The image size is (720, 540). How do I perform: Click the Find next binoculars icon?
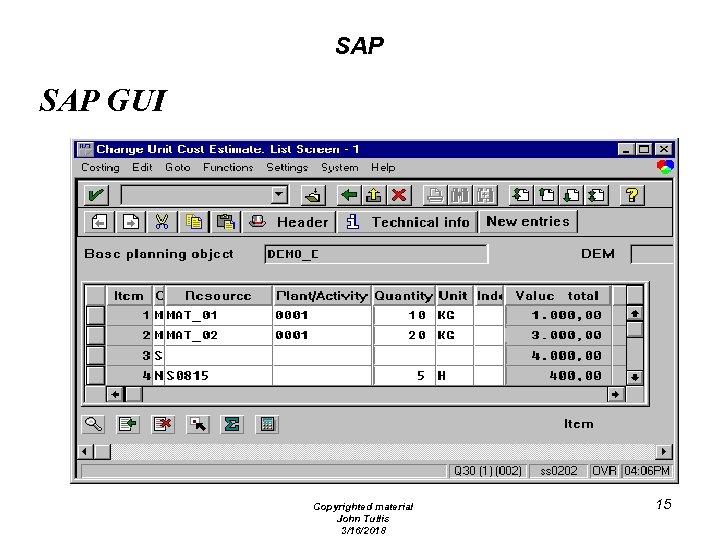coord(484,195)
